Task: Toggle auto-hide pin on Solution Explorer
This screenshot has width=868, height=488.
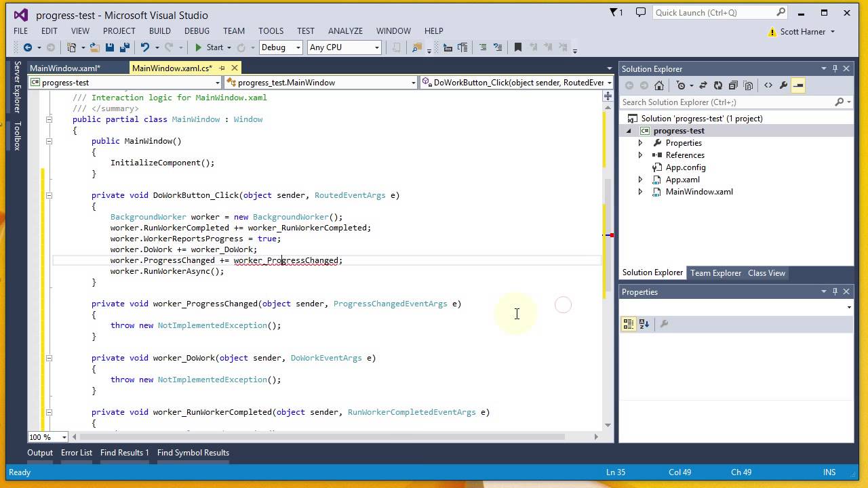Action: pos(835,68)
